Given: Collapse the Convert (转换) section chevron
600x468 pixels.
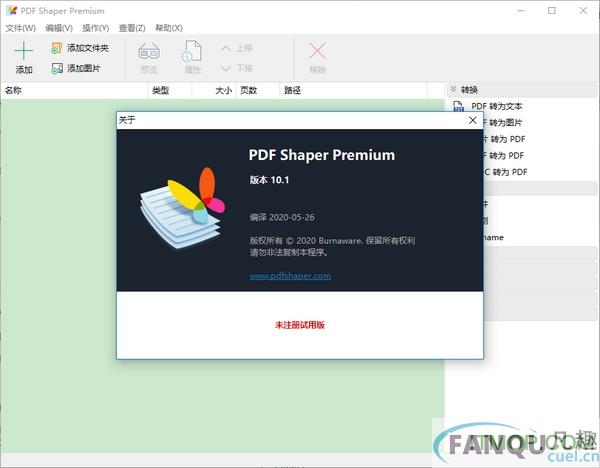Looking at the screenshot, I should tap(453, 90).
